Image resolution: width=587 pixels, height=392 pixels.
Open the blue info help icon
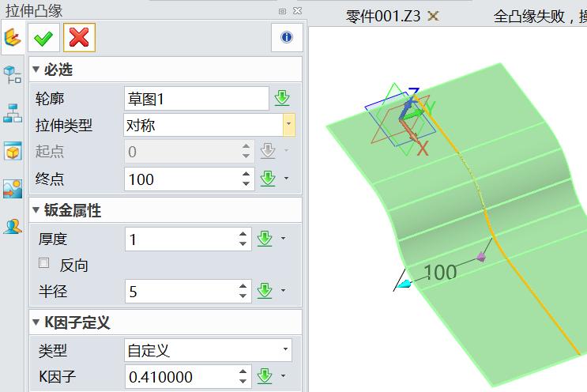[x=287, y=37]
